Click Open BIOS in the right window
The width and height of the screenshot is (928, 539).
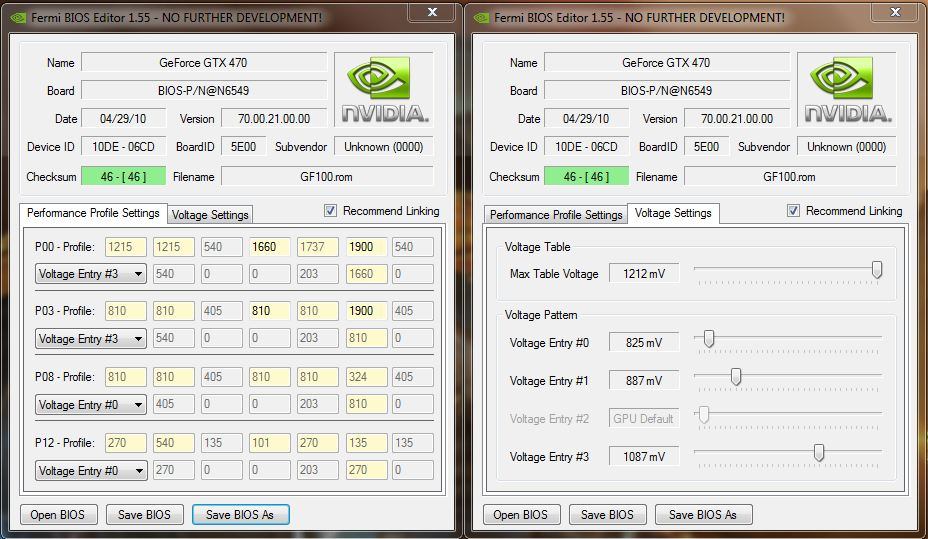(520, 515)
